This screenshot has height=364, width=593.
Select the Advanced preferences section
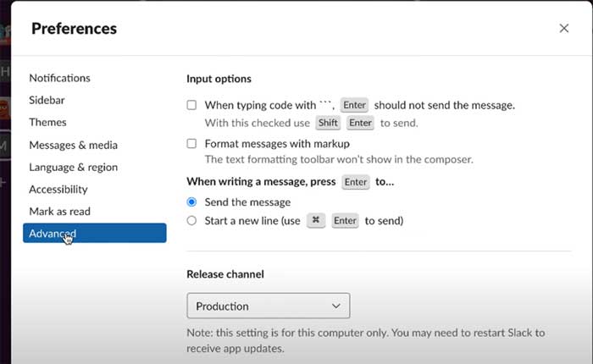(x=95, y=234)
